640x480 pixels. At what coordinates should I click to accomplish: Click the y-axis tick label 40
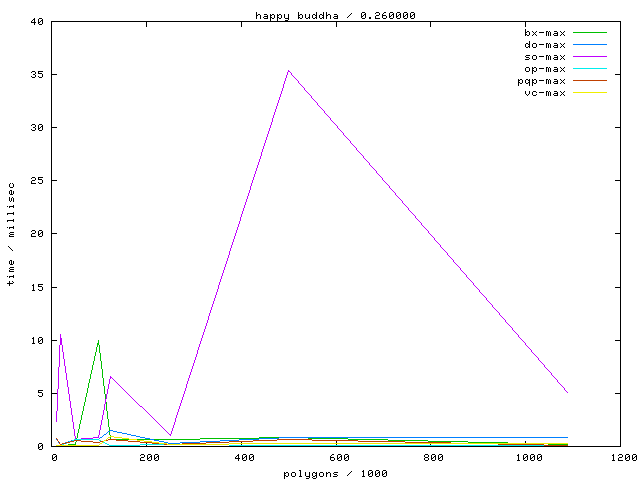[x=36, y=21]
